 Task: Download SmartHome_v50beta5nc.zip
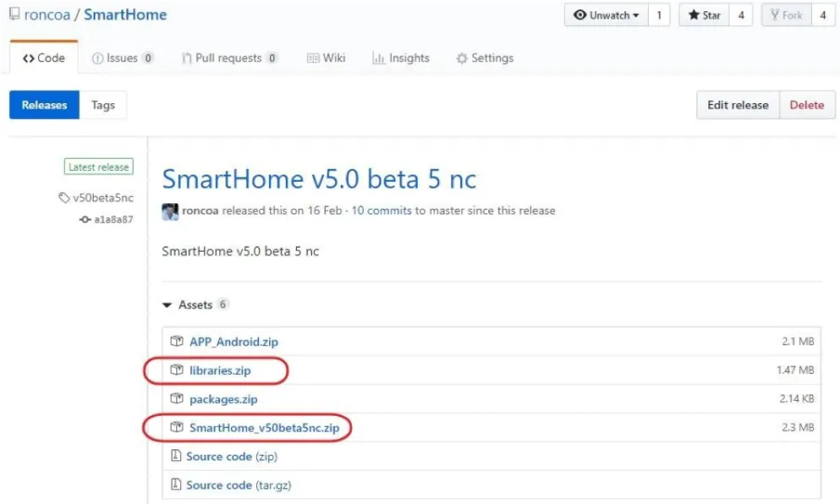tap(265, 428)
